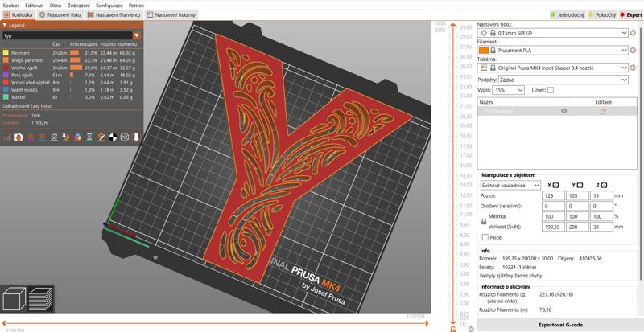Toggle shells visibility icon
This screenshot has height=332, width=644.
pos(125,137)
